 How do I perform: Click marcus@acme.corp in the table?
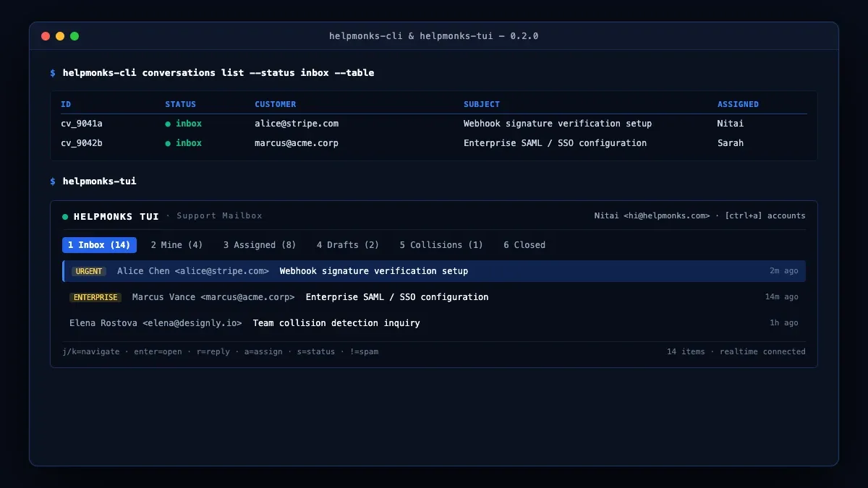[297, 143]
